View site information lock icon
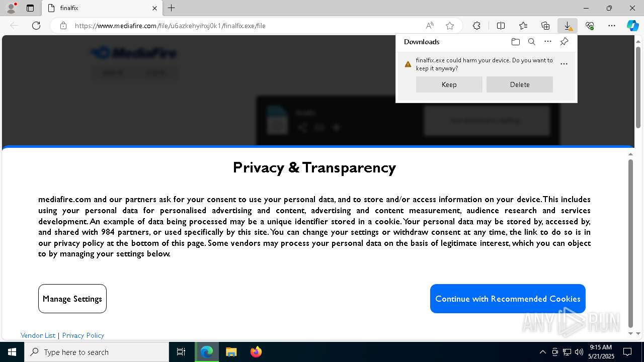Image resolution: width=644 pixels, height=362 pixels. 63,26
